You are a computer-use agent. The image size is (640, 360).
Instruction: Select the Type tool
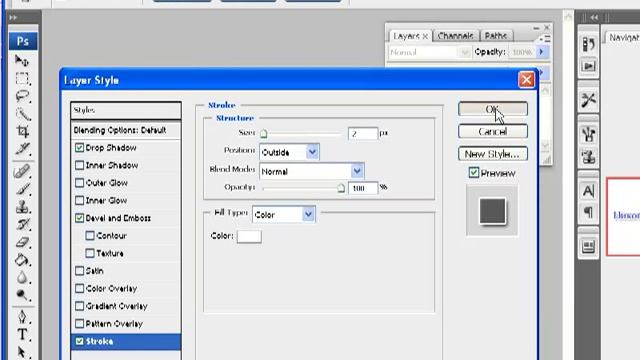coord(22,334)
